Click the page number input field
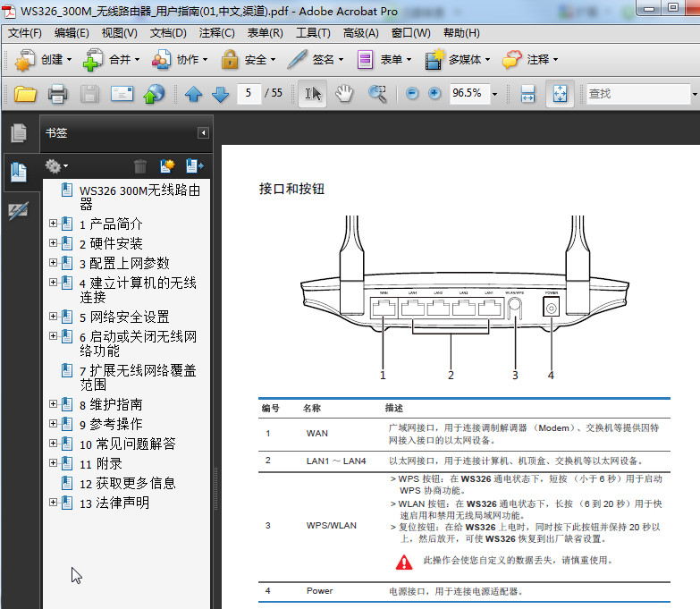 click(249, 93)
